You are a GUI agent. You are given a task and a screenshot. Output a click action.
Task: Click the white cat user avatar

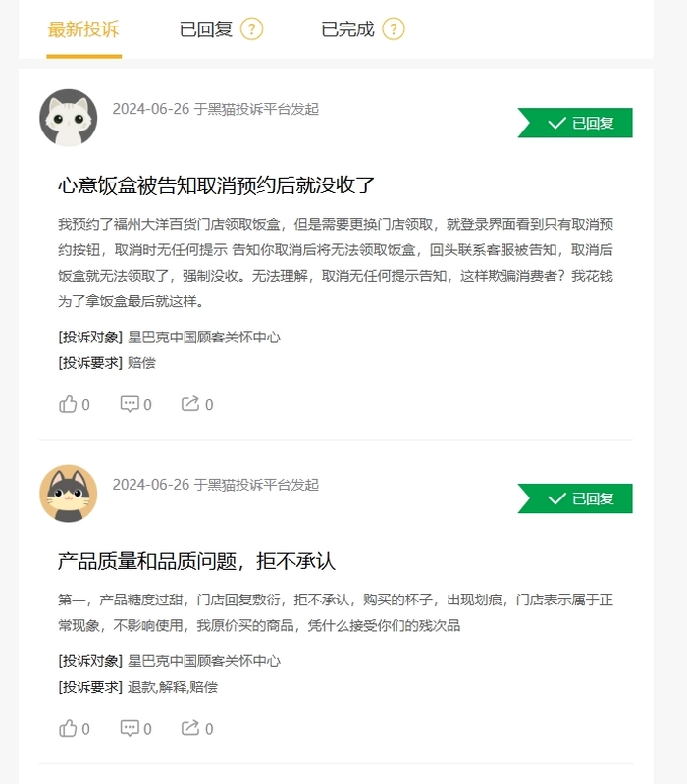[69, 118]
